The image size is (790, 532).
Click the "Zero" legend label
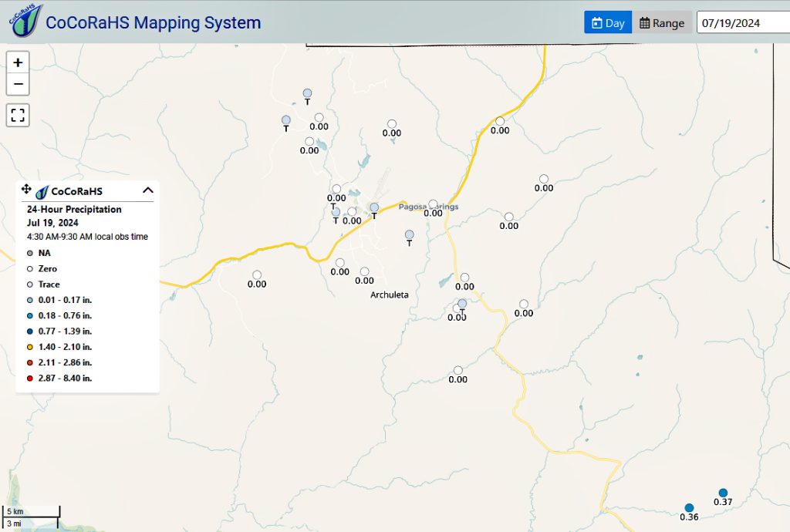[47, 269]
